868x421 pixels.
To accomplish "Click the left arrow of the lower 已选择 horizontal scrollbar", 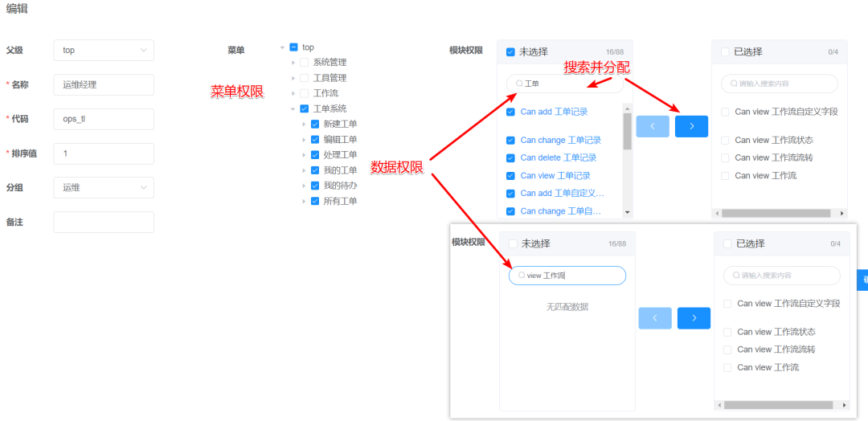I will click(x=719, y=405).
